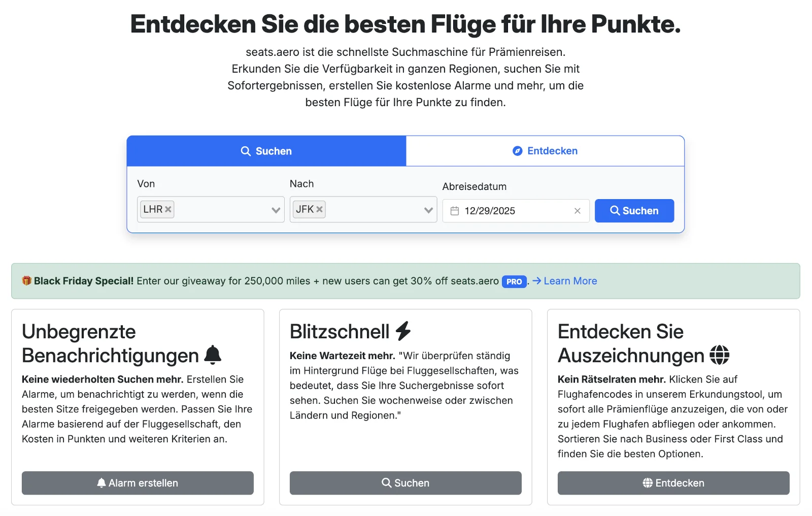The image size is (812, 516).
Task: Click the Alarm erstellen button
Action: tap(138, 483)
